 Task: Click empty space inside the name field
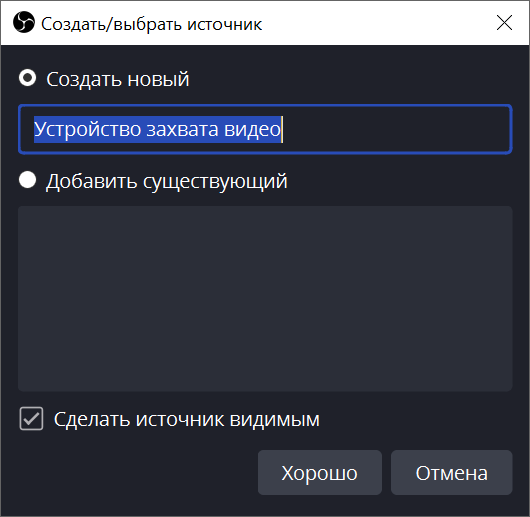click(395, 129)
